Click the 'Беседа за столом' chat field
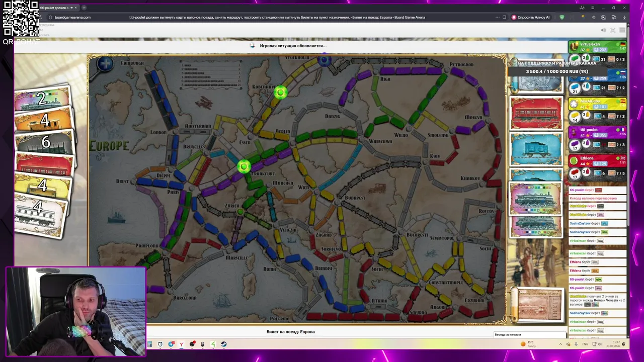Image resolution: width=644 pixels, height=362 pixels. (530, 334)
